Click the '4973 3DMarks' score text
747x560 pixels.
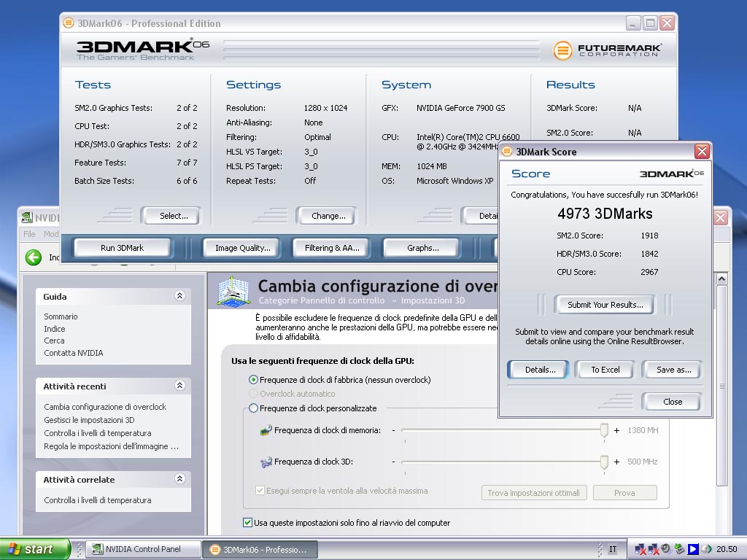(605, 214)
